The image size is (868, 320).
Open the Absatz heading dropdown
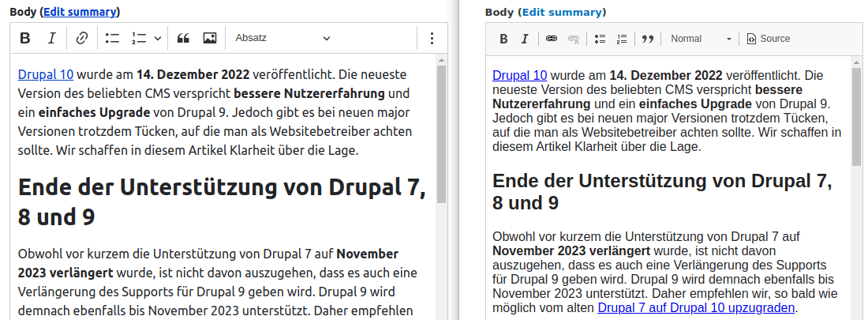click(282, 38)
